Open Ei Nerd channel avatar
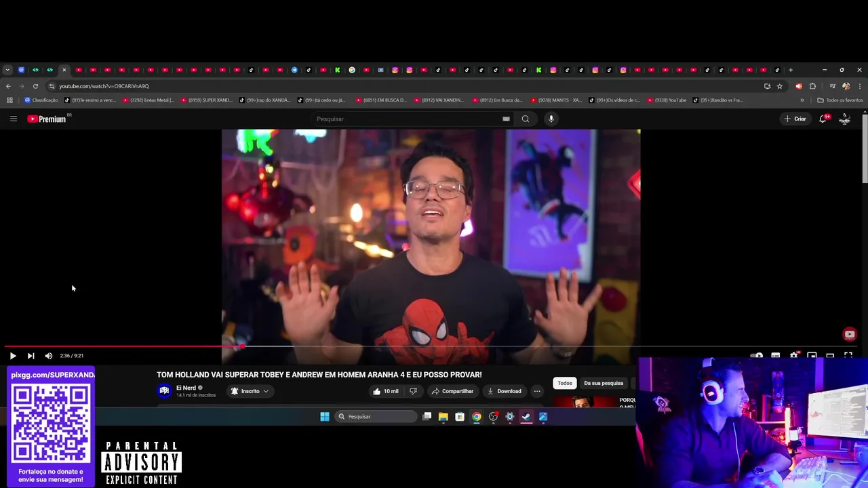The width and height of the screenshot is (868, 488). 164,391
